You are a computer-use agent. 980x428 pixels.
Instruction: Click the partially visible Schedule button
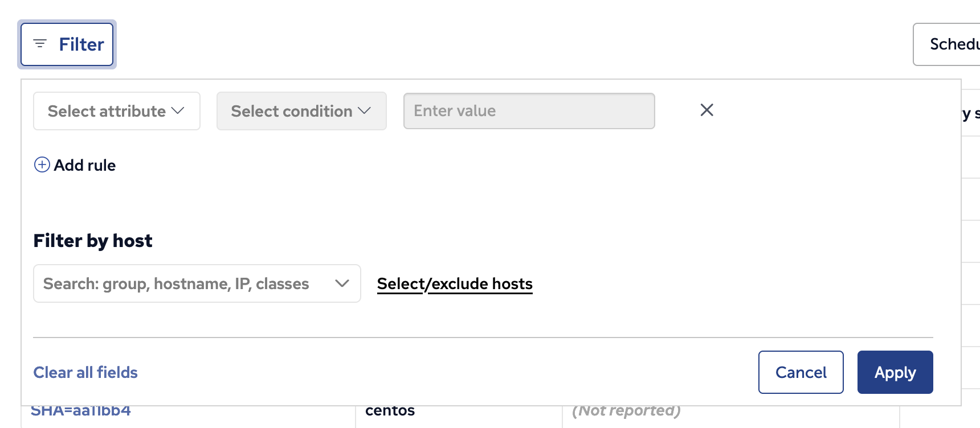tap(952, 44)
